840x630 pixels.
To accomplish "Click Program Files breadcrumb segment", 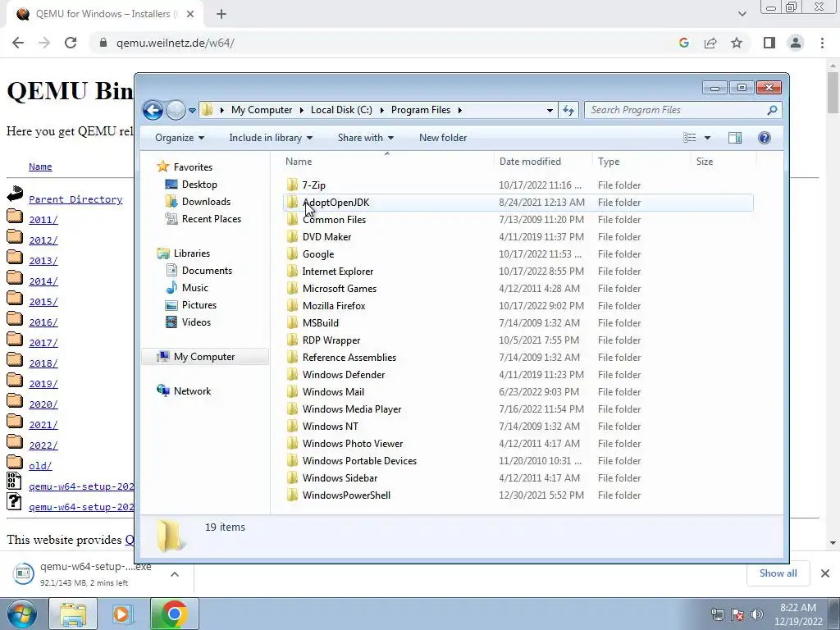I will point(421,110).
